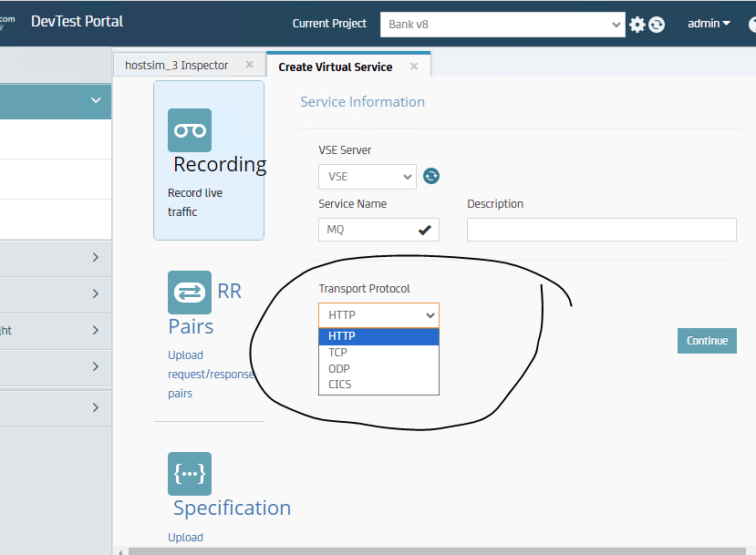The height and width of the screenshot is (555, 756).
Task: Open the VSE Server dropdown
Action: (x=367, y=177)
